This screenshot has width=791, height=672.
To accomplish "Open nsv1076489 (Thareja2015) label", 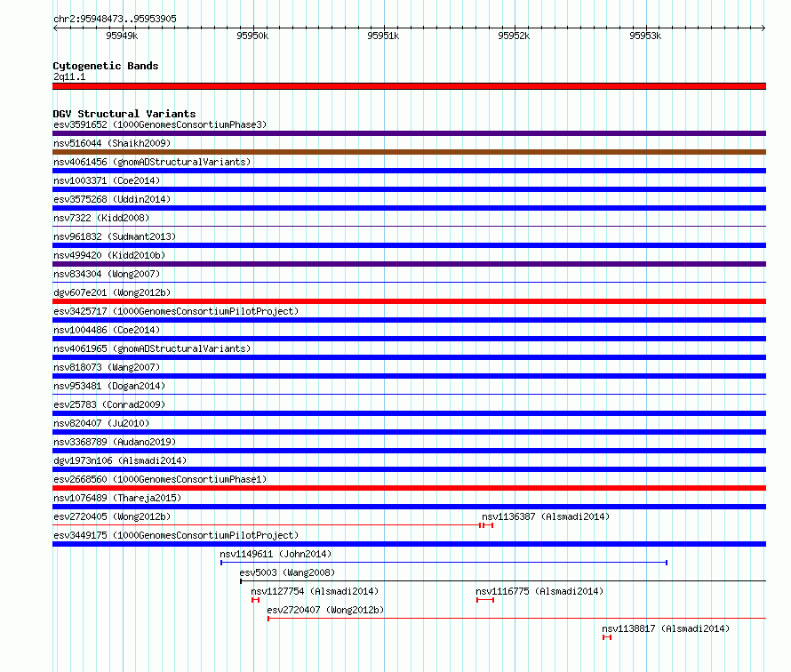I will 117,498.
